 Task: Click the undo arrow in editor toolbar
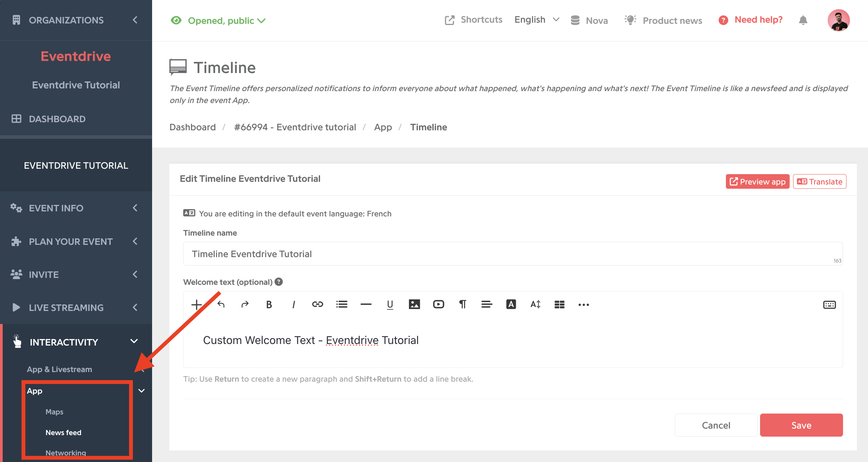point(221,304)
